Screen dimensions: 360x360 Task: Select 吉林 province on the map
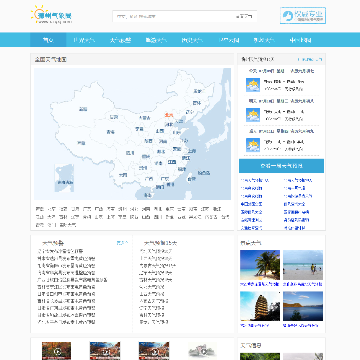[196, 103]
